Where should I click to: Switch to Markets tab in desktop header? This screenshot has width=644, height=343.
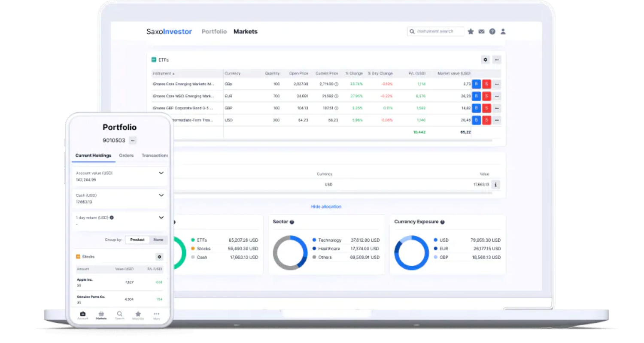coord(246,31)
